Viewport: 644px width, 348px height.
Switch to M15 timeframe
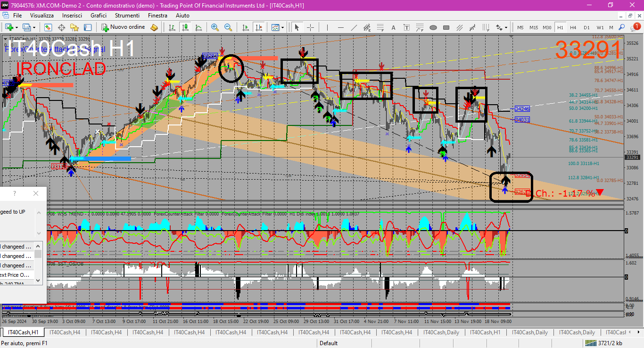534,27
